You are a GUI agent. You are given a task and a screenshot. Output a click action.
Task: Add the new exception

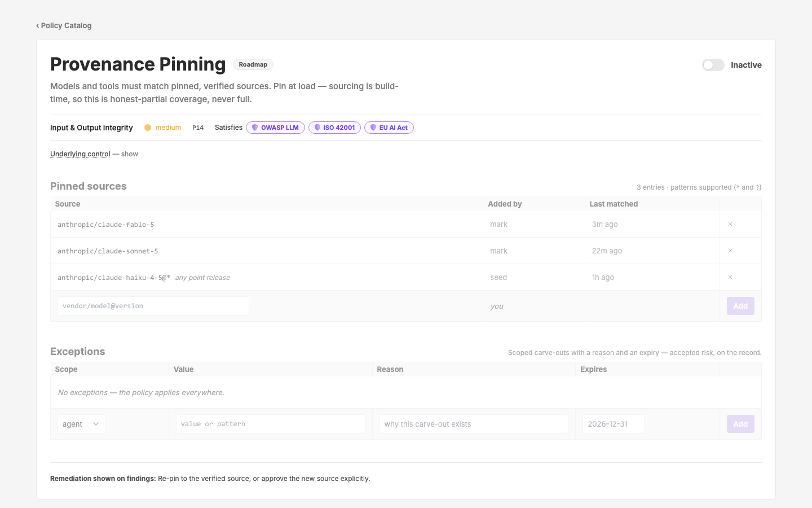pos(740,424)
